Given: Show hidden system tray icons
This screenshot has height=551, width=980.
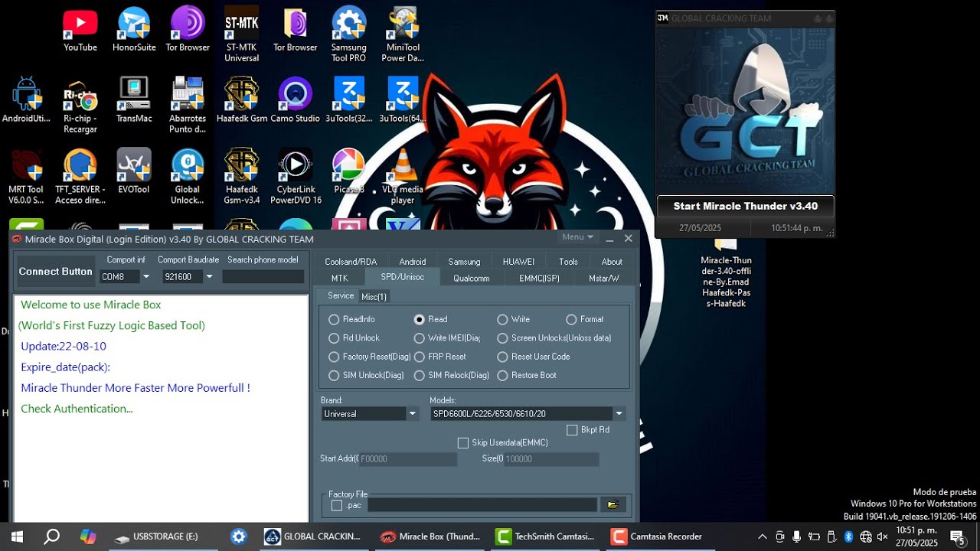Looking at the screenshot, I should (x=762, y=536).
